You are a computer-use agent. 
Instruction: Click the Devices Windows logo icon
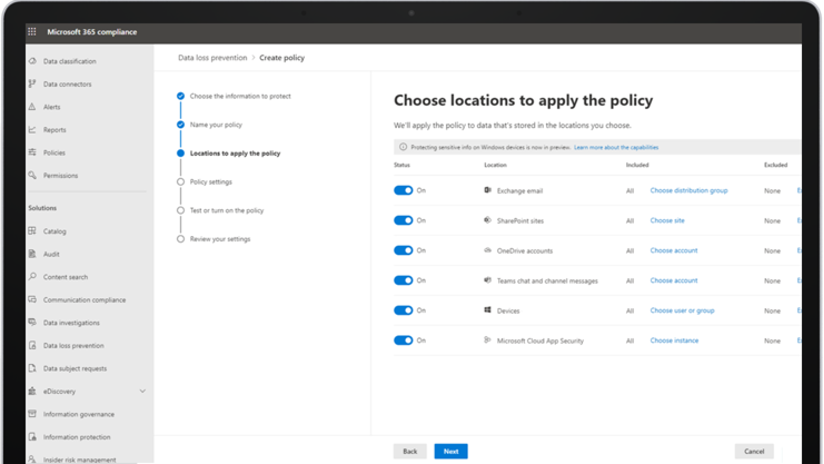[x=488, y=310]
